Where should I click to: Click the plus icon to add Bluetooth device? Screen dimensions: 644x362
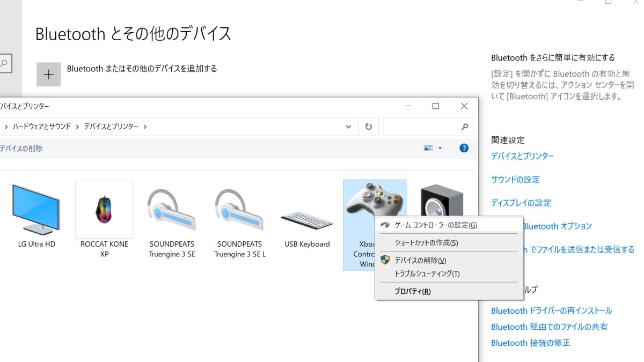click(48, 74)
